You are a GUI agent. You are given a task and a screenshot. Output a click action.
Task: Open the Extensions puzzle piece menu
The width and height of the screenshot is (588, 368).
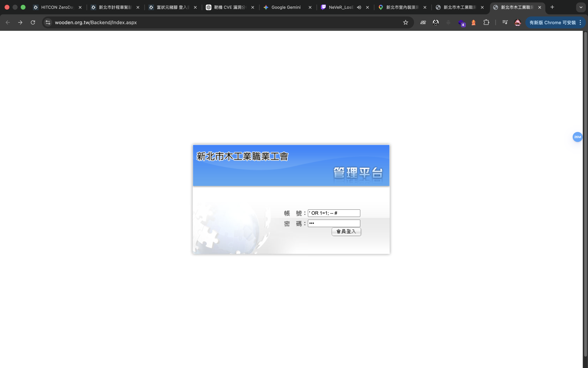(x=486, y=22)
